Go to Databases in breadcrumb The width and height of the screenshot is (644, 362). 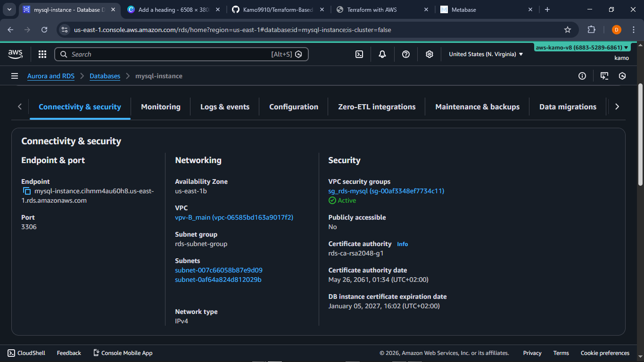pos(105,76)
